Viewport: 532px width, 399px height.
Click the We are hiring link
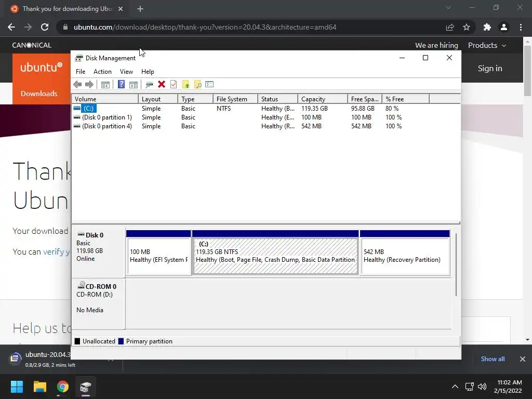click(436, 45)
